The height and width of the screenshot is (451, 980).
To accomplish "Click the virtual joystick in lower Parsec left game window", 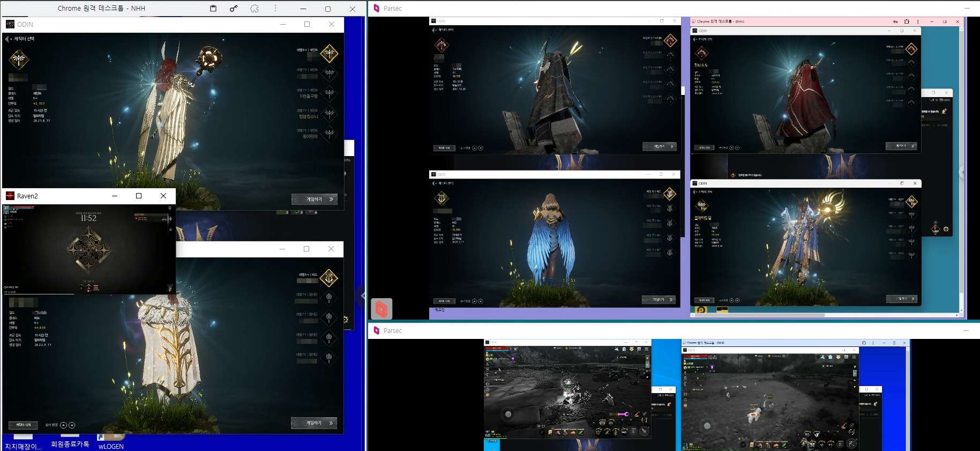I will click(508, 414).
